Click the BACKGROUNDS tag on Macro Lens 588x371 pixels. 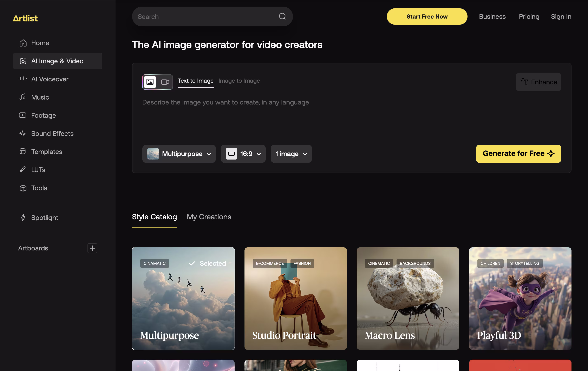click(415, 263)
